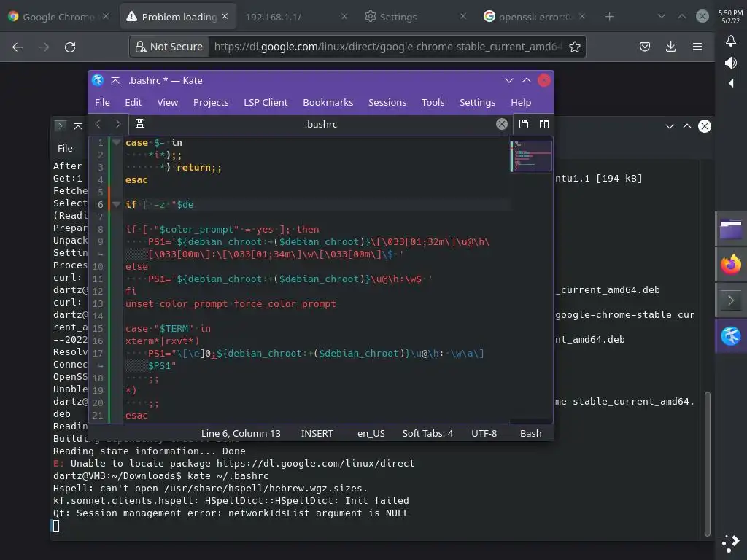Open Kate's Sessions menu
The width and height of the screenshot is (747, 560).
[x=387, y=102]
